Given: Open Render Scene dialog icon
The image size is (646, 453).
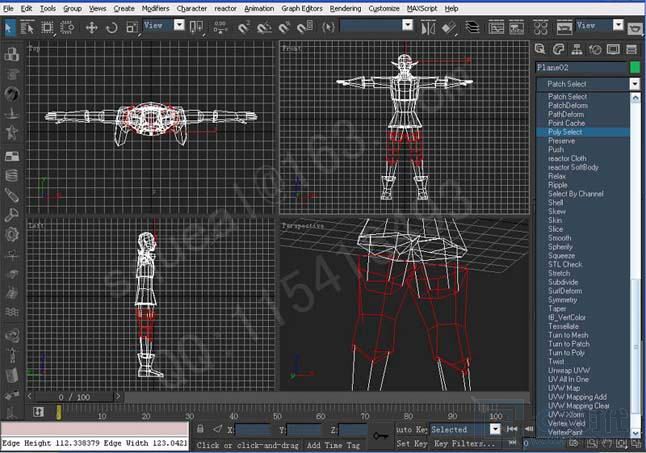Looking at the screenshot, I should click(564, 28).
